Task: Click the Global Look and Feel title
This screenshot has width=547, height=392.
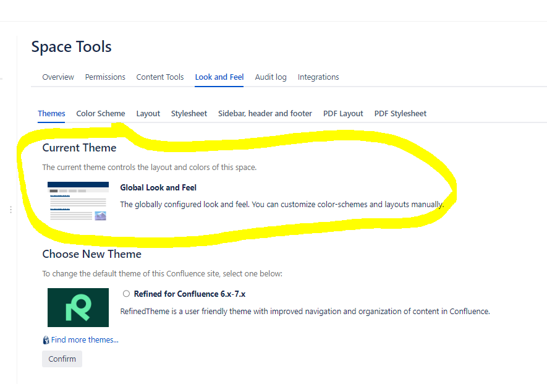Action: coord(158,188)
